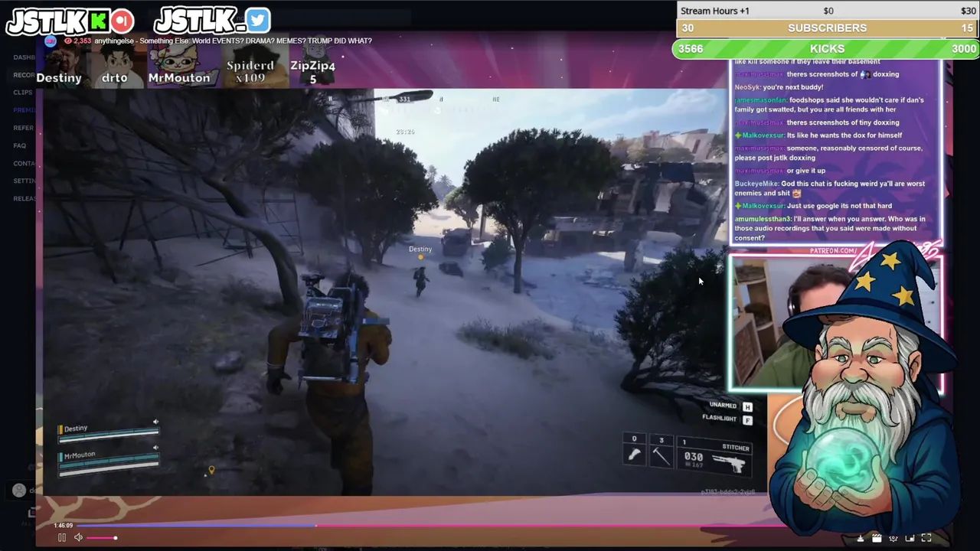Click the yellow map pin marker in HUD
This screenshot has width=980, height=551.
[211, 470]
